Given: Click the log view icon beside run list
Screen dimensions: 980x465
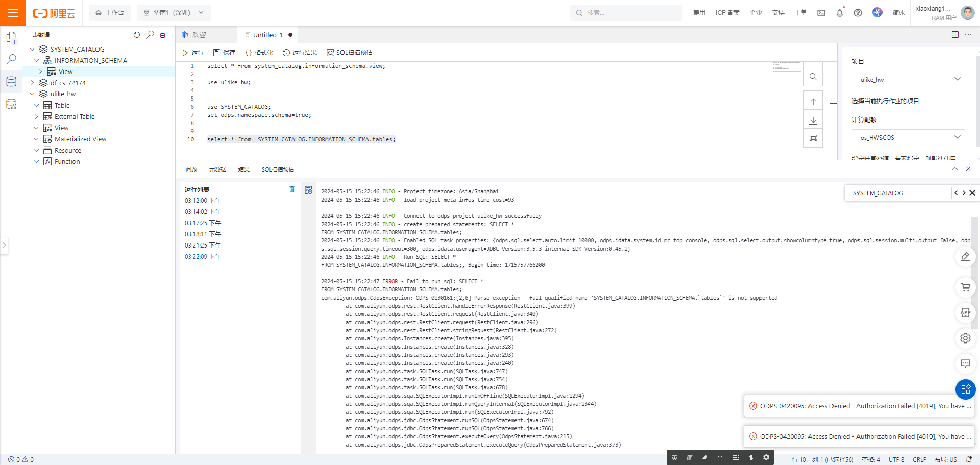Looking at the screenshot, I should (x=308, y=190).
